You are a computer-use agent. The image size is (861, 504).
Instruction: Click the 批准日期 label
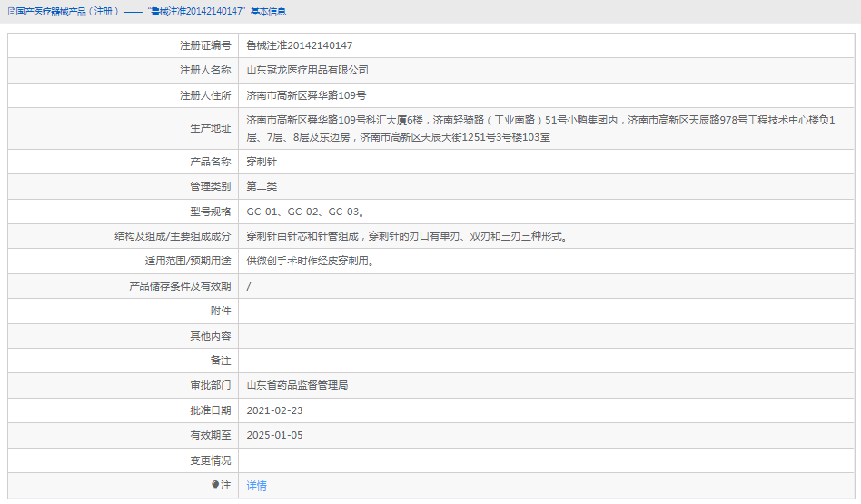(211, 410)
